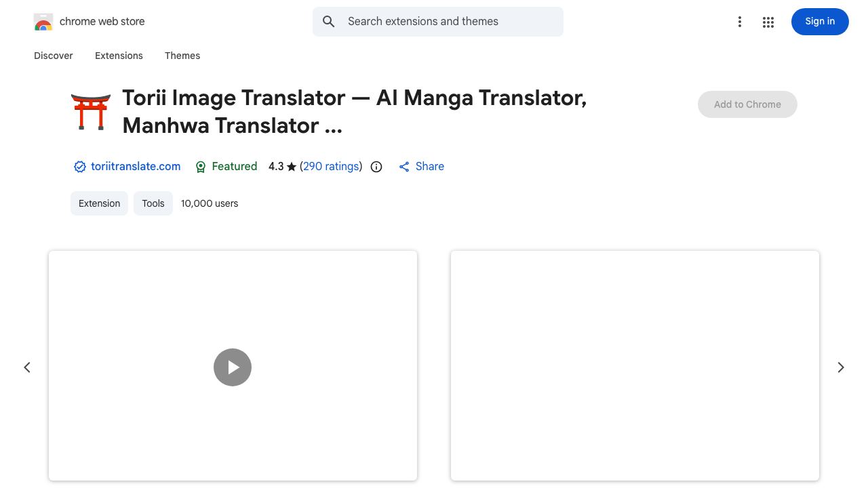This screenshot has height=488, width=868.
Task: Click the search magnifier icon
Action: (x=329, y=22)
